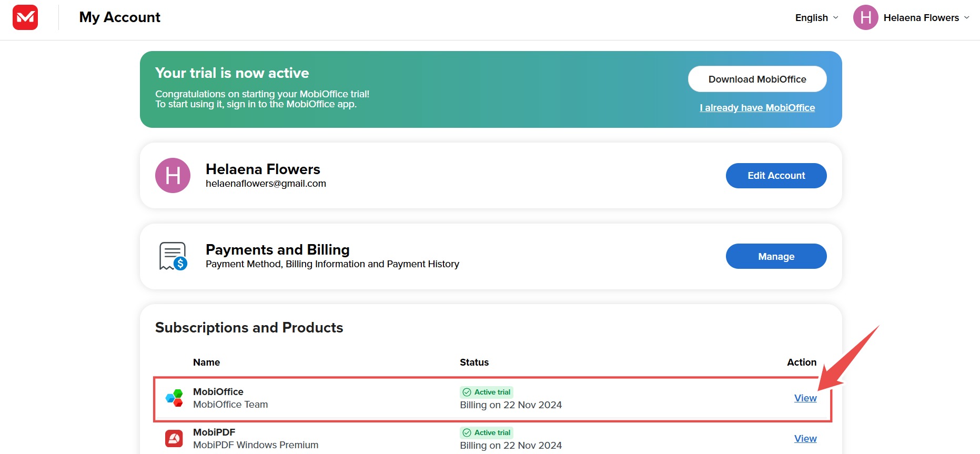Click the Active trial badge for MobiOffice
980x454 pixels.
[x=487, y=392]
